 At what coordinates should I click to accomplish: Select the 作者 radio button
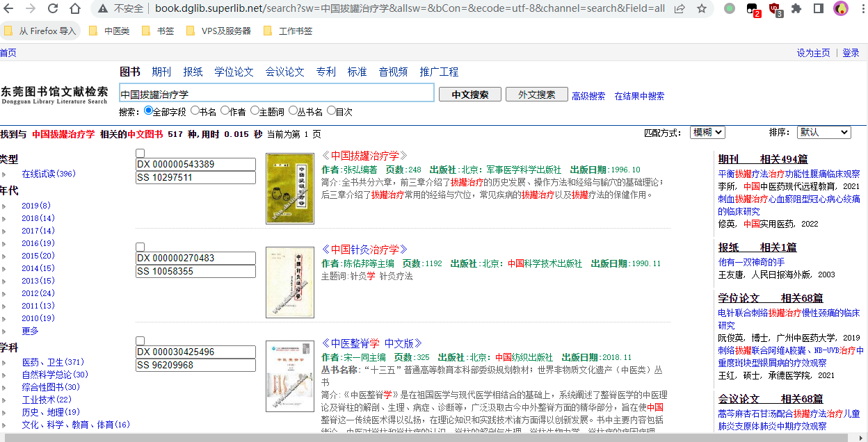click(225, 111)
